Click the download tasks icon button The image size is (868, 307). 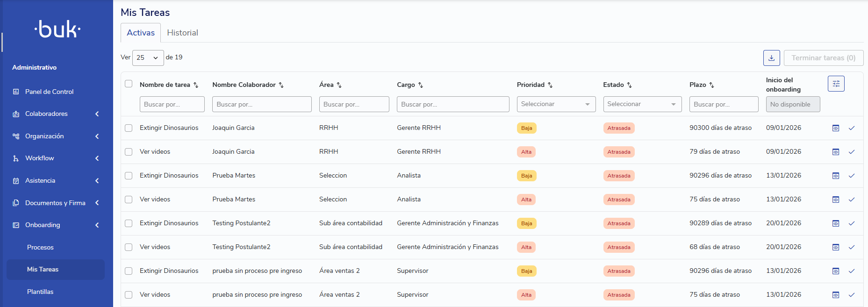[771, 58]
